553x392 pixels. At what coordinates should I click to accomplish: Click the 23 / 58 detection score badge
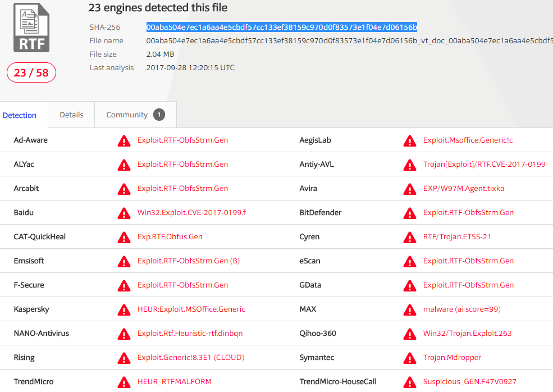(31, 72)
